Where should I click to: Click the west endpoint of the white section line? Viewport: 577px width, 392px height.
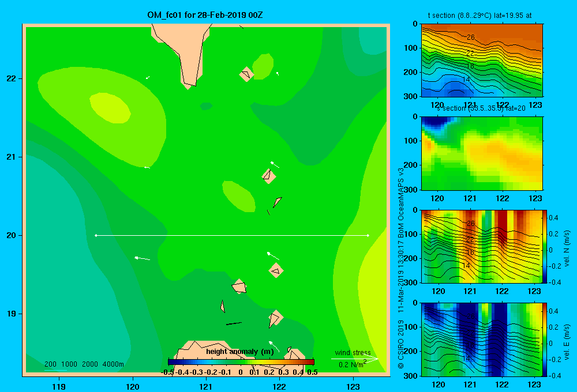click(96, 235)
